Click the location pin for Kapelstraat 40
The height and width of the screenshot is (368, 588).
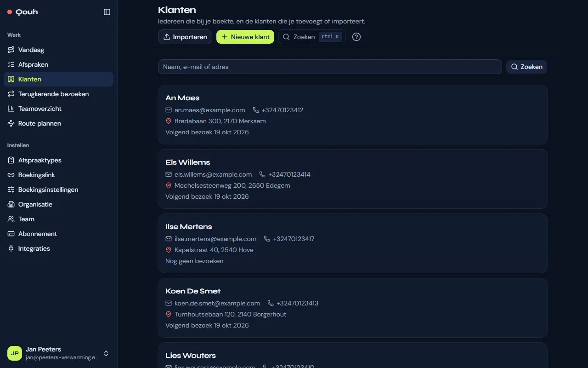[x=169, y=250]
